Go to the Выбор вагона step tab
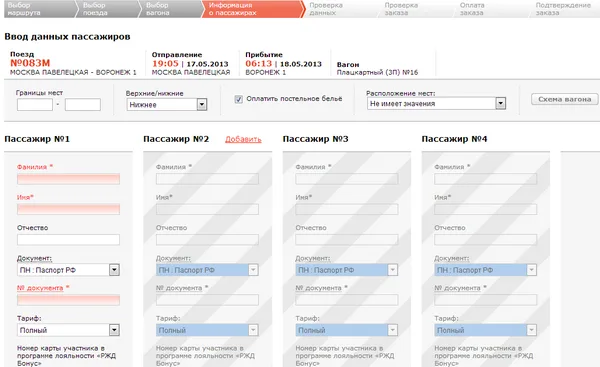Screen dimensions: 600x367 171,9
